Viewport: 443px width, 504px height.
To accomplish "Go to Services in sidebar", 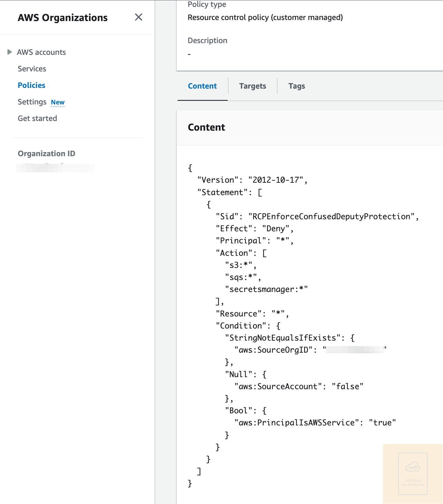I will [x=32, y=69].
